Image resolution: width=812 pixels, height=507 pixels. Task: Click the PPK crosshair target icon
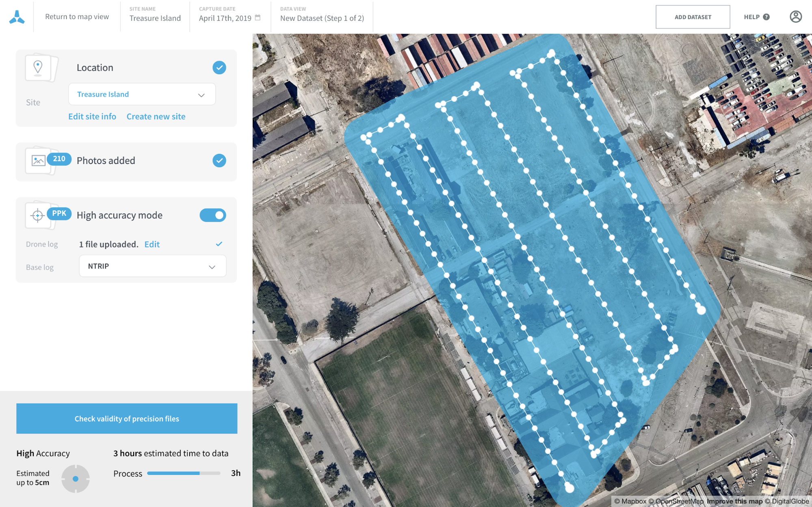click(37, 216)
